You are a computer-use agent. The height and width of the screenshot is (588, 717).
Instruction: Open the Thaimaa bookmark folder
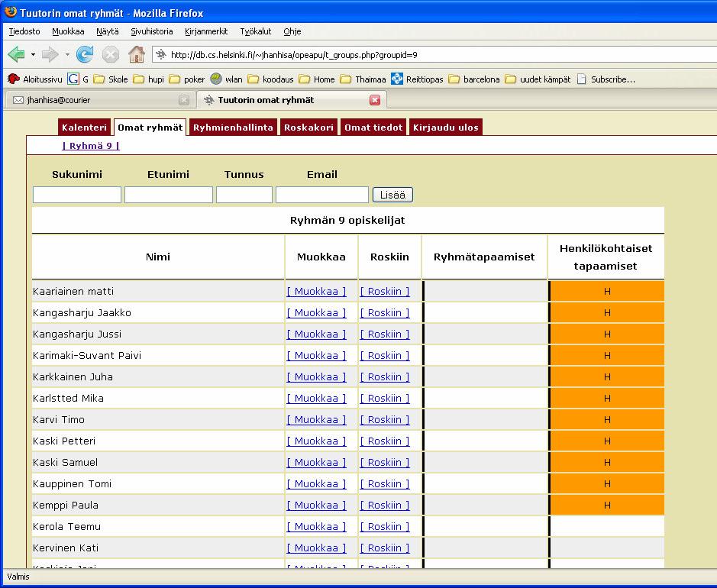(x=363, y=79)
